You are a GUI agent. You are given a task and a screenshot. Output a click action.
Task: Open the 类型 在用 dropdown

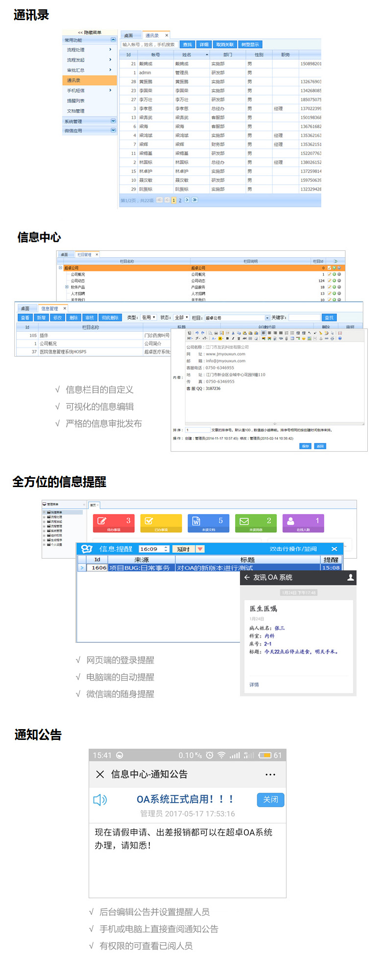(x=149, y=318)
